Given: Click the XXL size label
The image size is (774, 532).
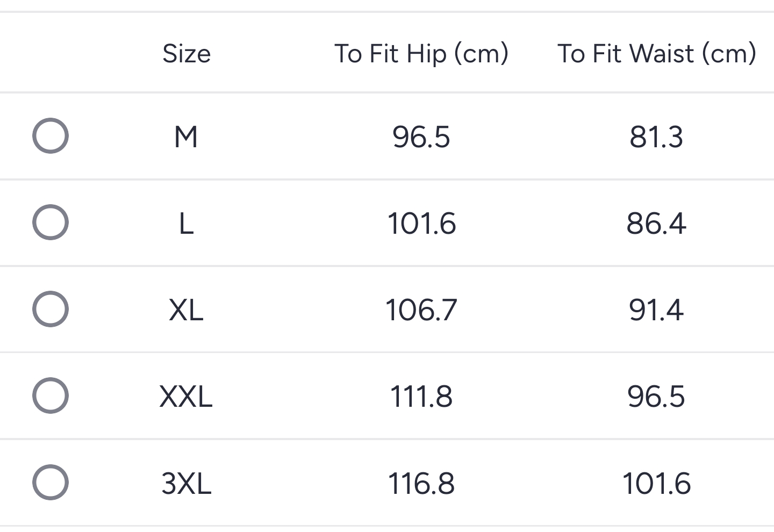Looking at the screenshot, I should 187,395.
